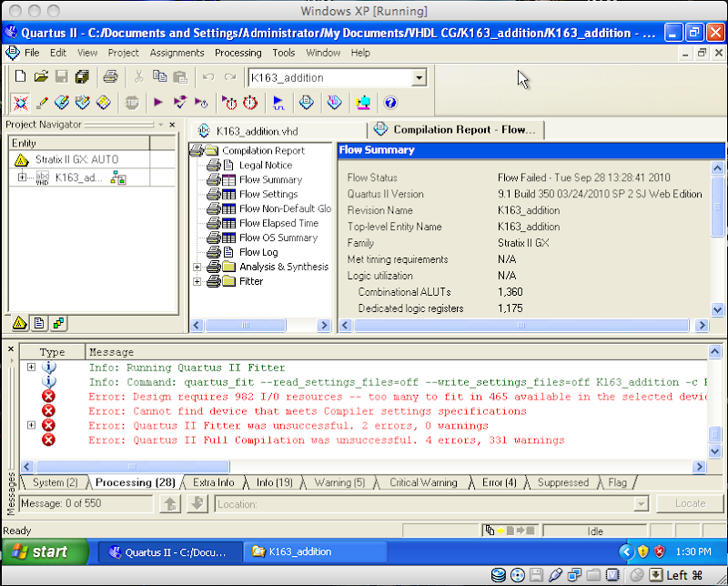Viewport: 728px width, 586px height.
Task: Click the Print icon in toolbar
Action: [x=110, y=77]
